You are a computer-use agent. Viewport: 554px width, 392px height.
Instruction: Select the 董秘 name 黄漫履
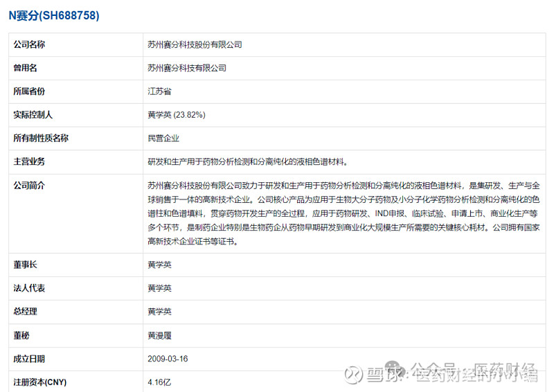(x=159, y=335)
